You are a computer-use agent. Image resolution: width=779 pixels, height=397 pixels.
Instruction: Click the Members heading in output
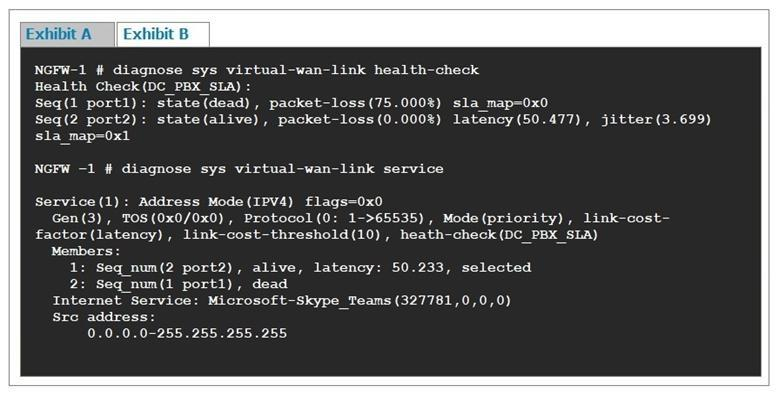click(86, 251)
